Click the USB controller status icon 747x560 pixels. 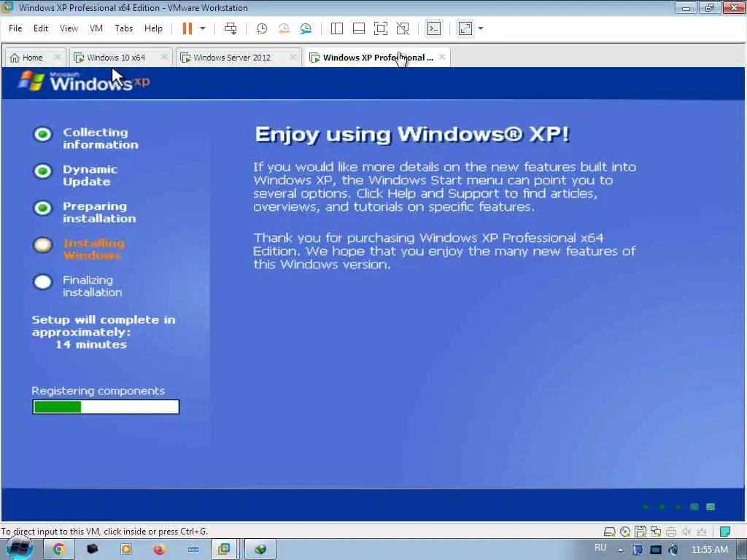[702, 532]
